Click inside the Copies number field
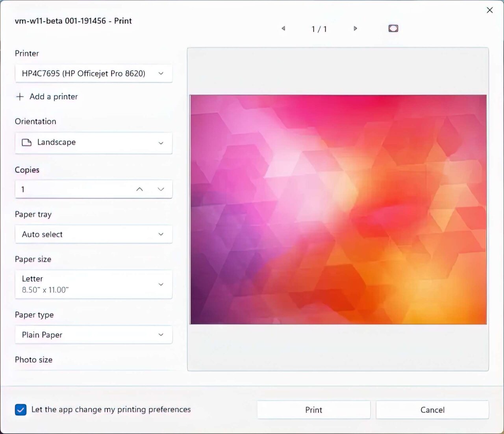The width and height of the screenshot is (504, 434). (x=71, y=189)
